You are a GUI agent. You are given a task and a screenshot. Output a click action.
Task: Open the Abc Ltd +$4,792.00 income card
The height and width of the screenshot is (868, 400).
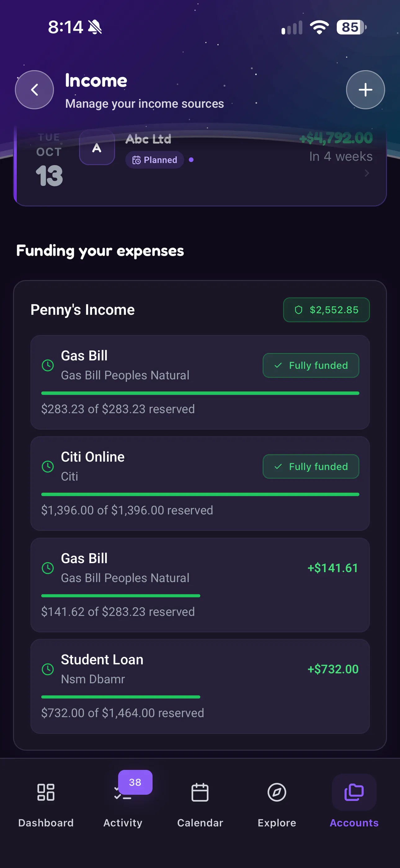click(x=200, y=165)
